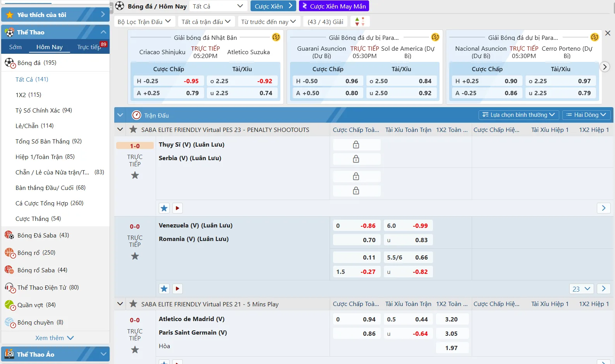Image resolution: width=615 pixels, height=364 pixels.
Task: Show next featured match cards
Action: point(605,67)
